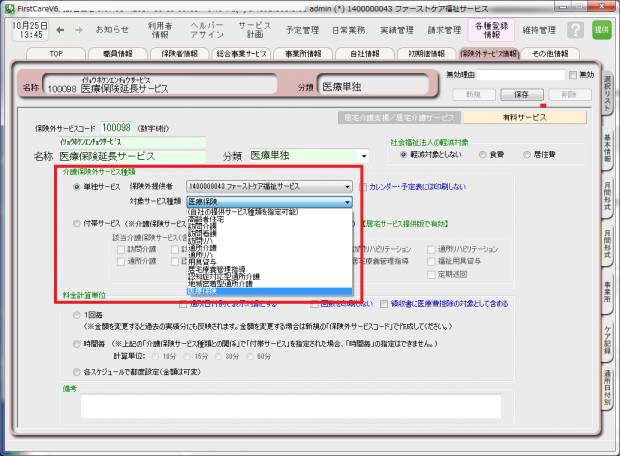Image resolution: width=620 pixels, height=456 pixels.
Task: Open the ケア記録 side tab
Action: 609,340
